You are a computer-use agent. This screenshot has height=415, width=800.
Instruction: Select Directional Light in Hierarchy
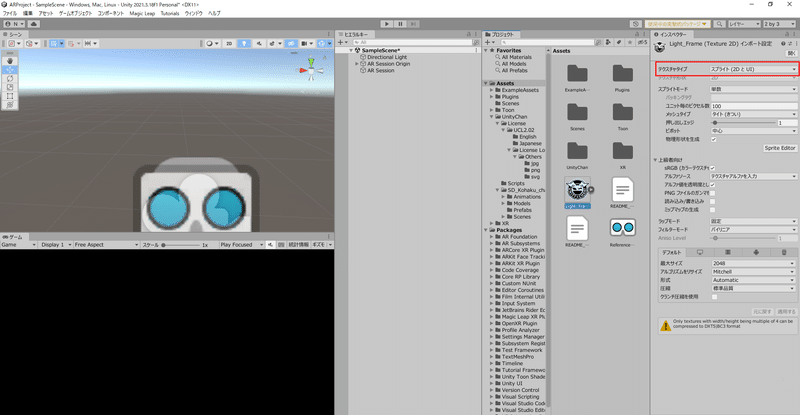pos(387,57)
